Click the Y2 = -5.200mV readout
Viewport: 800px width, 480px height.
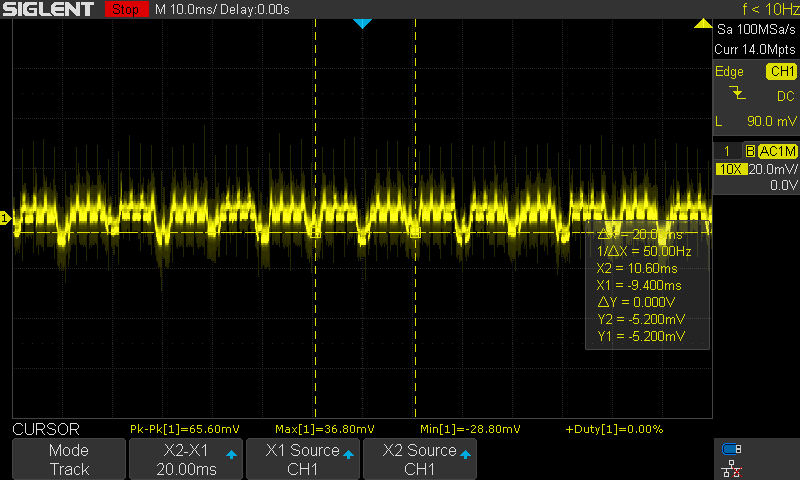tap(641, 319)
